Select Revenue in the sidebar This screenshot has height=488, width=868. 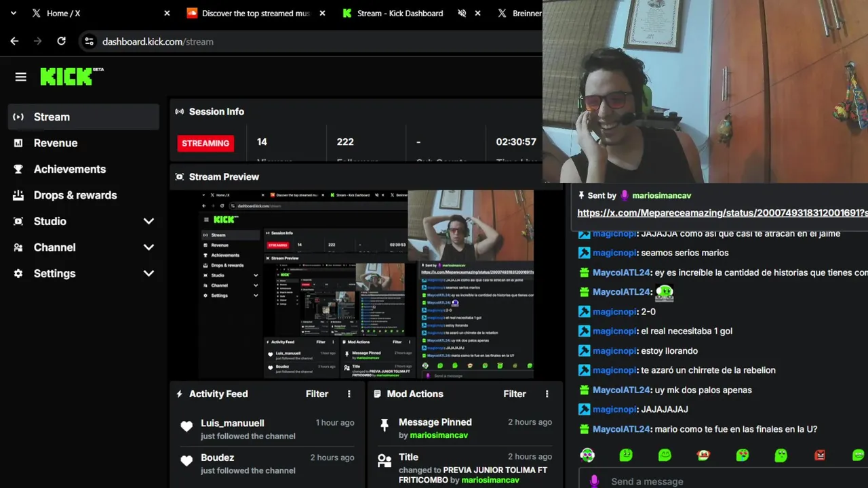click(83, 143)
